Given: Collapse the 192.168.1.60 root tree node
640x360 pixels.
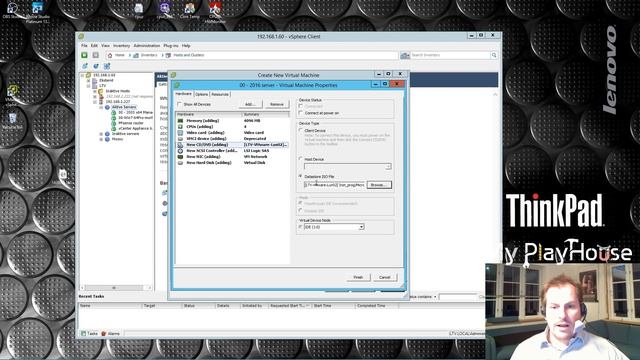Looking at the screenshot, I should [x=82, y=76].
